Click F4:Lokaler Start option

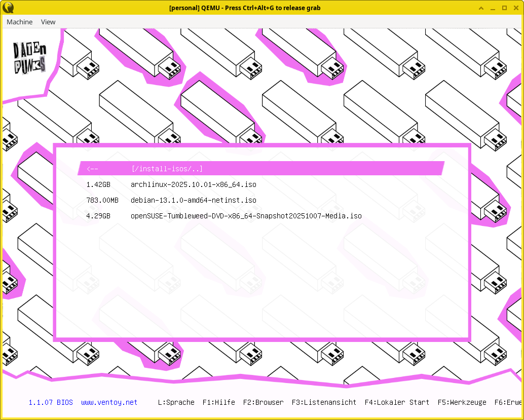397,402
